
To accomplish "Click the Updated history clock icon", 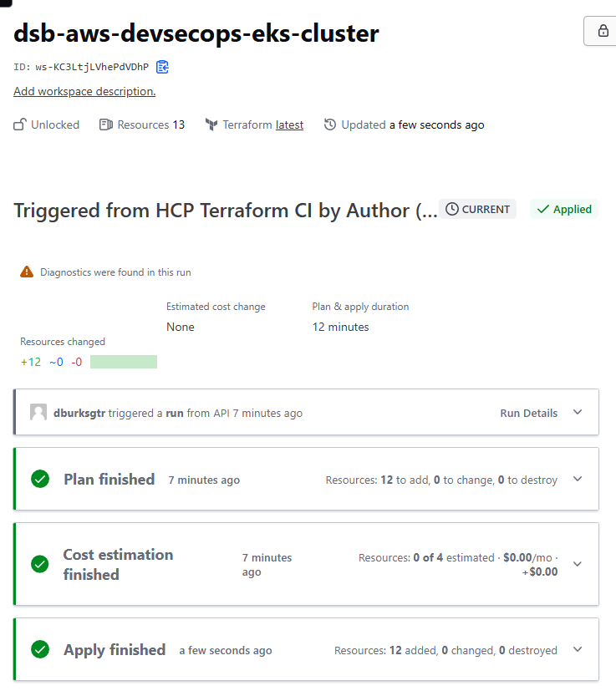I will point(330,125).
